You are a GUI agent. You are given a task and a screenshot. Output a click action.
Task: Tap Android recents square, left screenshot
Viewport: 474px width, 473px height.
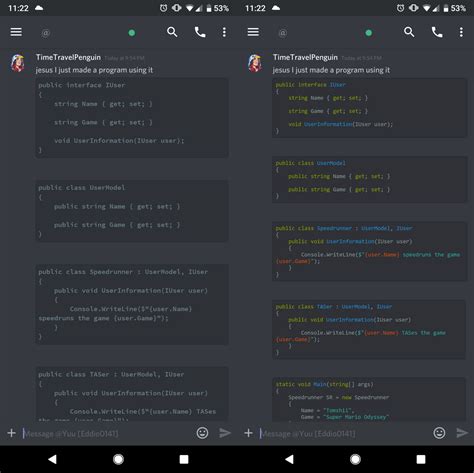click(x=184, y=459)
